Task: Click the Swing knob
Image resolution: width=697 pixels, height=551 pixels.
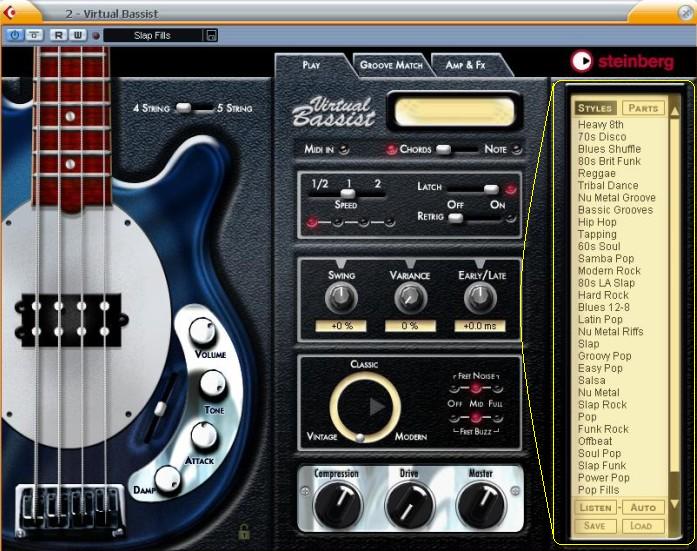Action: (x=341, y=297)
